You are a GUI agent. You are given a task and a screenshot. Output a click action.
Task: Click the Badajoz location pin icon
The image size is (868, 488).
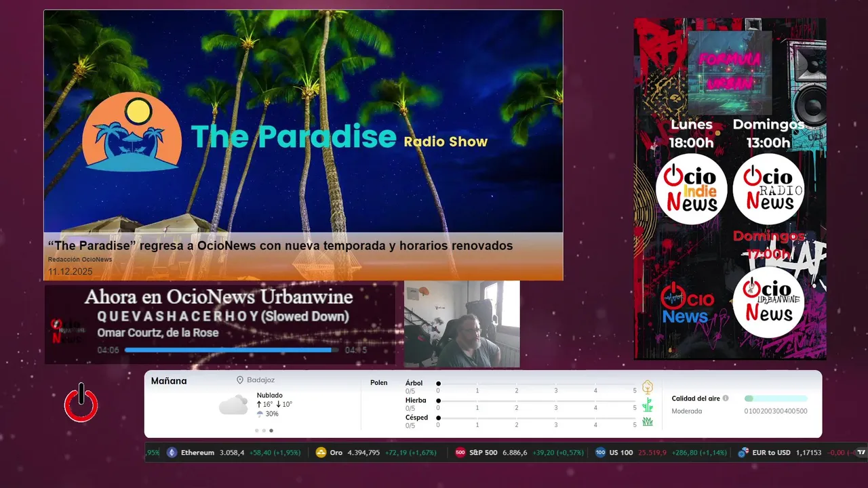[x=240, y=380]
